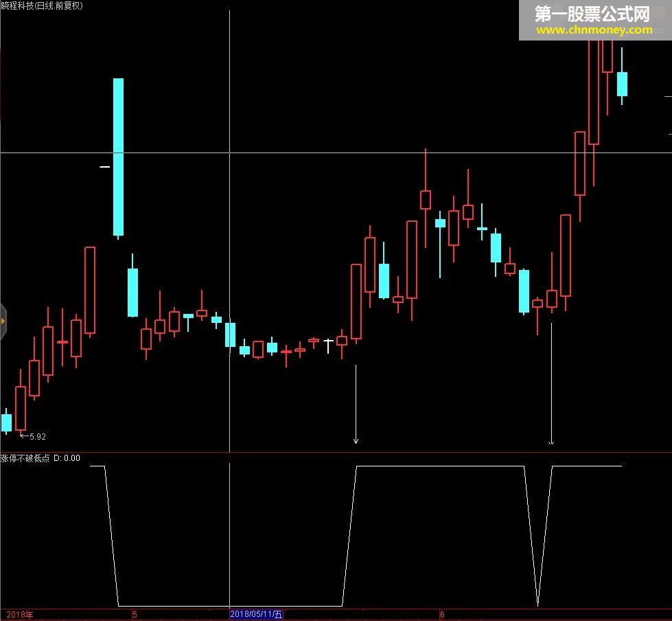Screen dimensions: 672x621
Task: Click the 2018年 label on time axis
Action: [x=20, y=615]
